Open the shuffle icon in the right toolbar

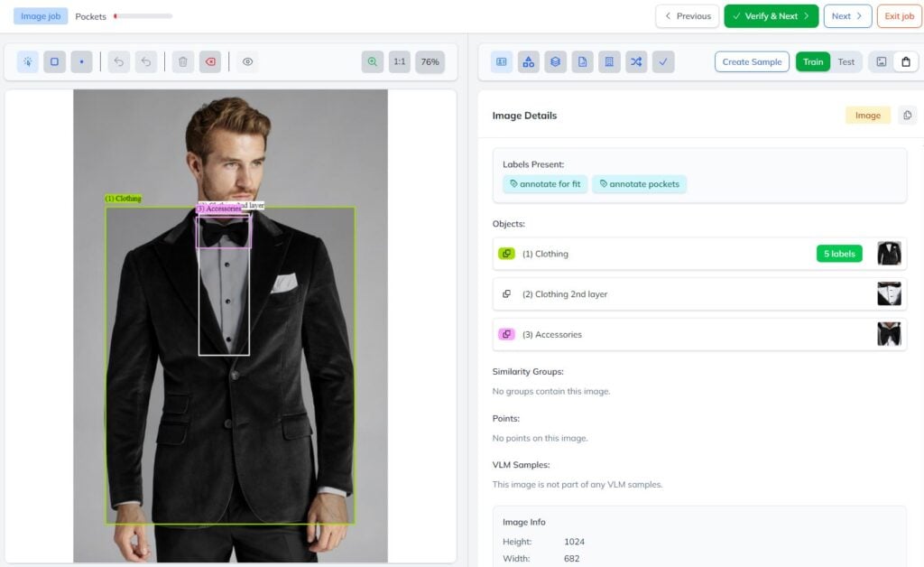(x=637, y=61)
